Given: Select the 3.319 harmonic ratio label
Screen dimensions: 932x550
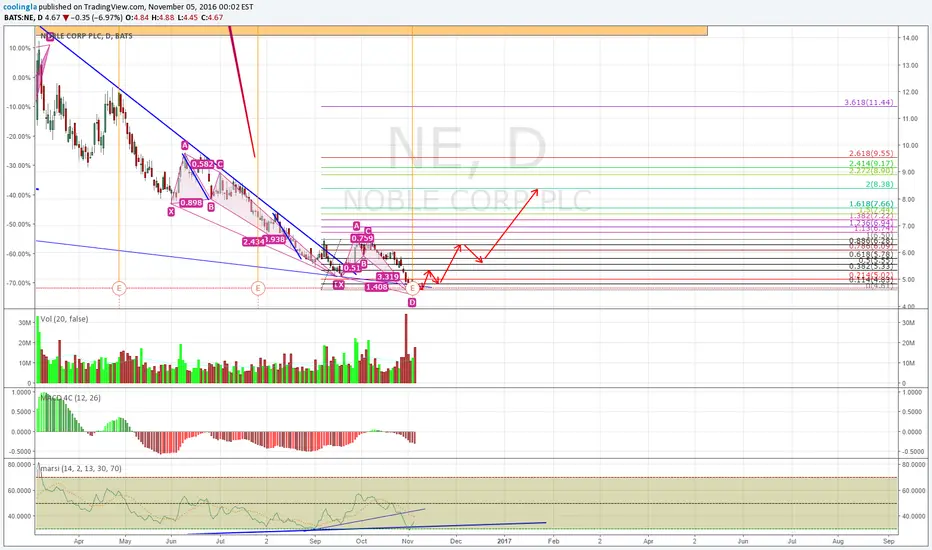Looking at the screenshot, I should 388,277.
